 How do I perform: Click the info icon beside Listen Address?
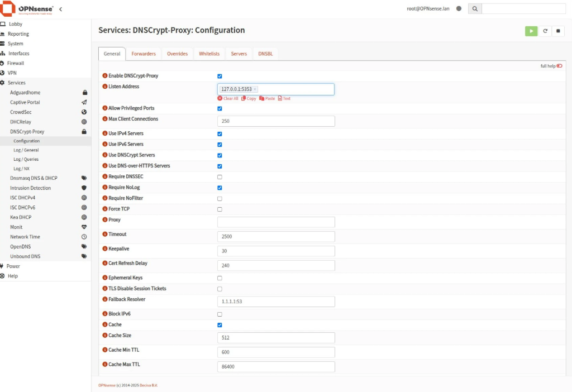click(x=104, y=87)
